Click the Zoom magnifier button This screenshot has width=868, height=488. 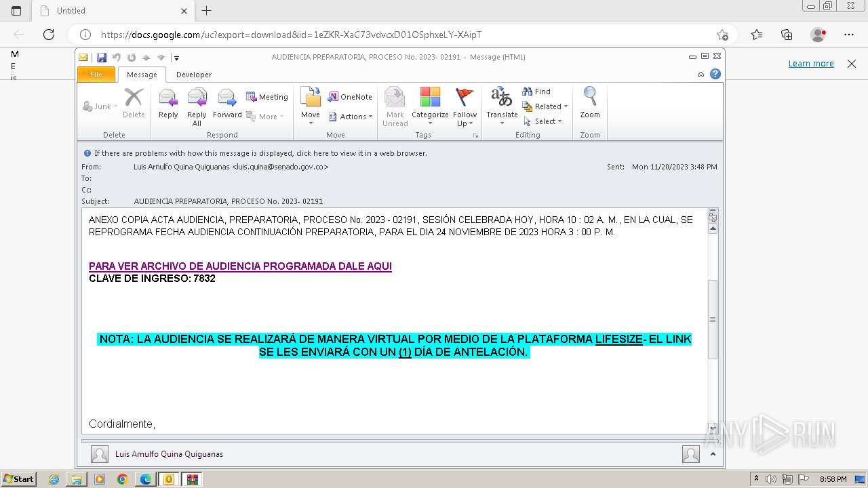coord(590,104)
